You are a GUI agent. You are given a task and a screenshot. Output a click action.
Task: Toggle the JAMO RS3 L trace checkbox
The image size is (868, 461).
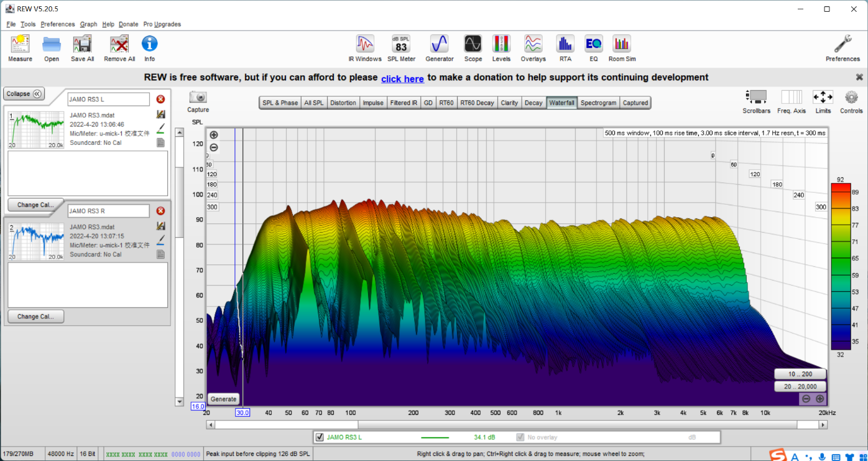point(320,437)
